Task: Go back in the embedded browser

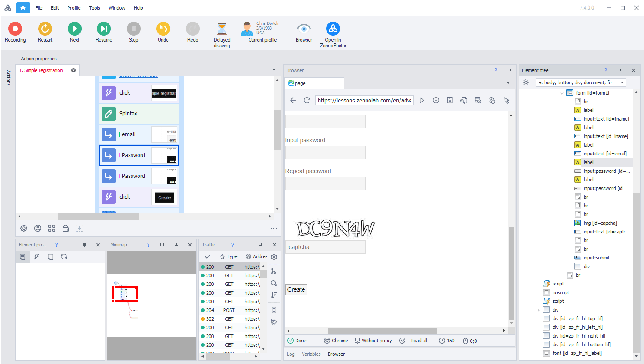Action: (293, 100)
